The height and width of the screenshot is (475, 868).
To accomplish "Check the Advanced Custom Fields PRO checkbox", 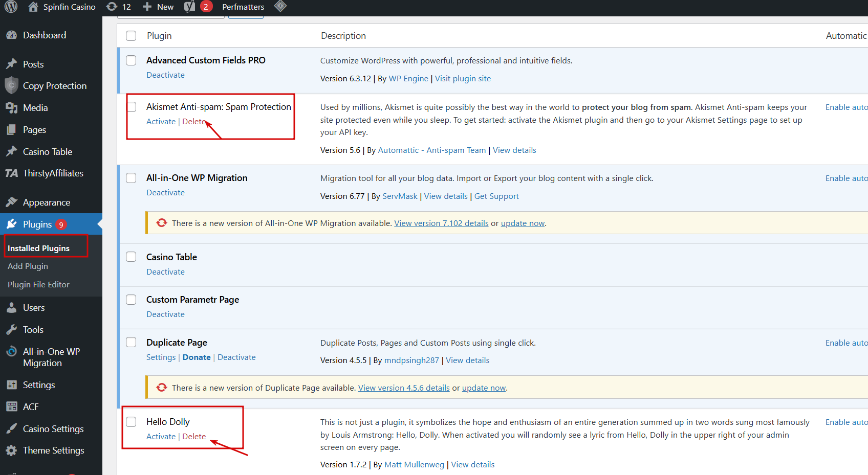I will (x=131, y=60).
